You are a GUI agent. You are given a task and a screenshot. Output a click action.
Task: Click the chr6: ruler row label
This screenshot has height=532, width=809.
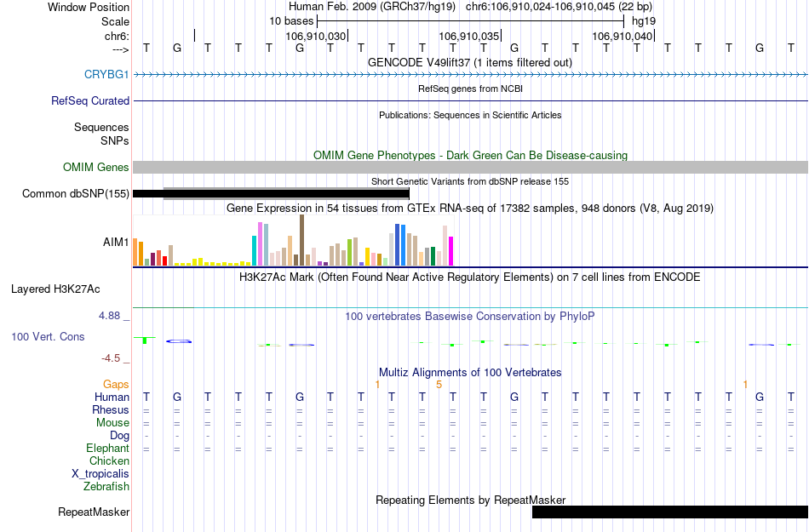[117, 36]
